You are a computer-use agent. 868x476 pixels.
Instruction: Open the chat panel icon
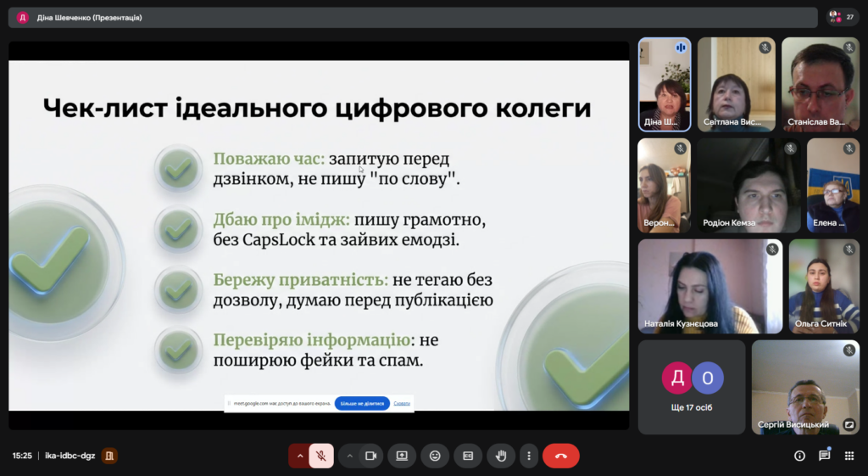point(824,456)
